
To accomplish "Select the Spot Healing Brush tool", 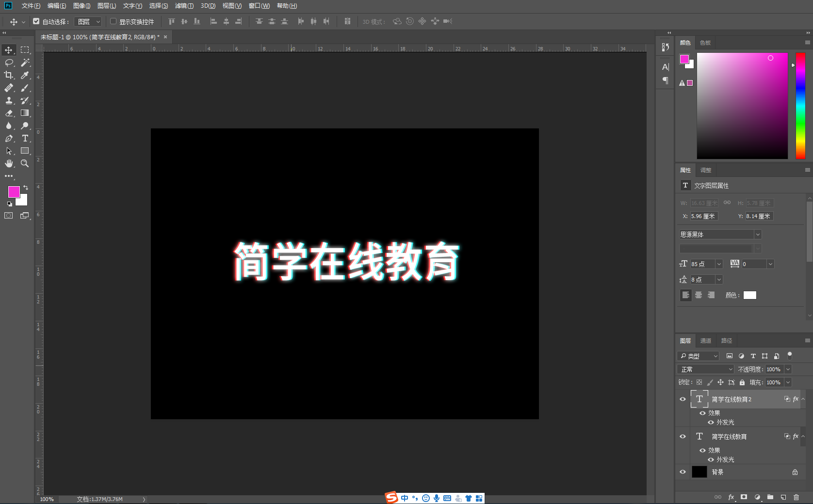I will [x=9, y=88].
